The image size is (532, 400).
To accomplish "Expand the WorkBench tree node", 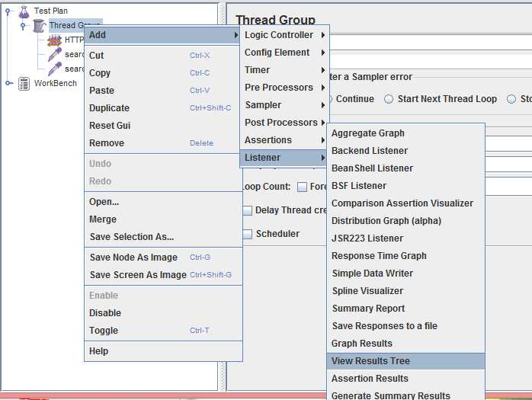I will (x=9, y=83).
